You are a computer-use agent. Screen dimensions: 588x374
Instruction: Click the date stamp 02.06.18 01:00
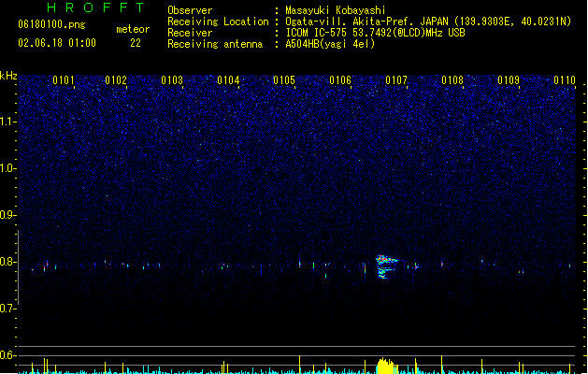[57, 43]
